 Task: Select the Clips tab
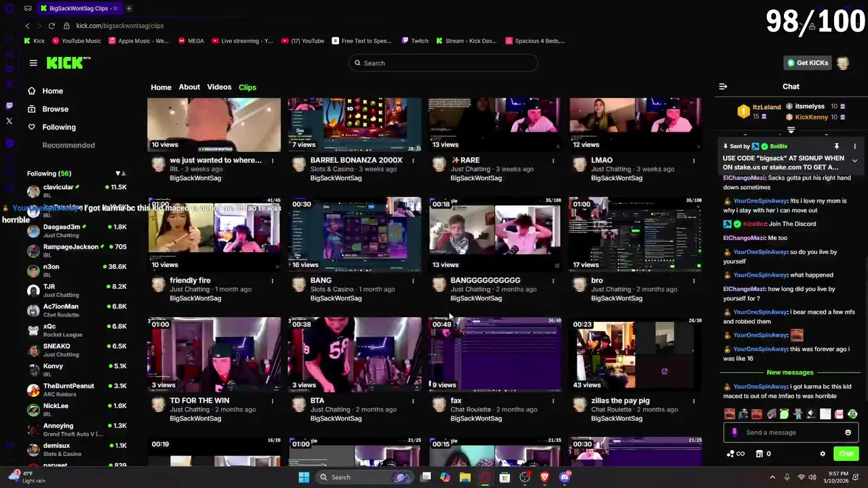point(248,87)
